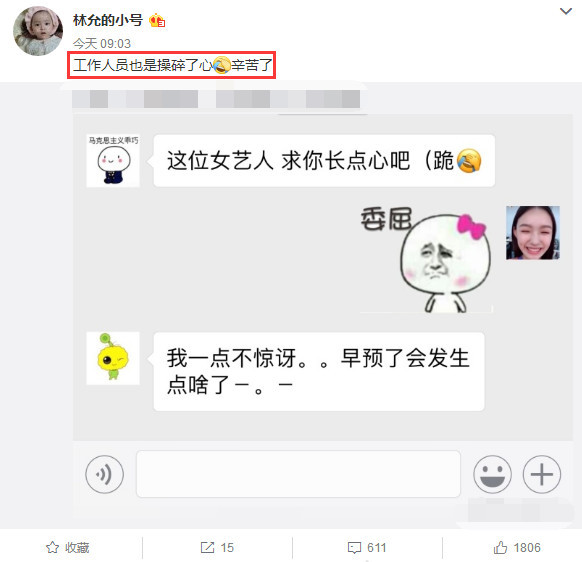Click the repost icon showing 15
This screenshot has width=582, height=562.
click(x=207, y=548)
